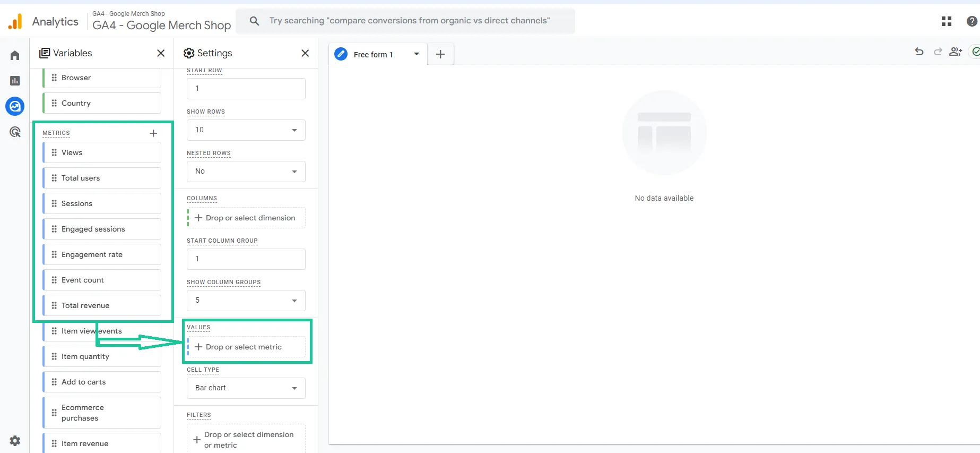Select the Views metric
Viewport: 980px width, 453px height.
[x=102, y=152]
